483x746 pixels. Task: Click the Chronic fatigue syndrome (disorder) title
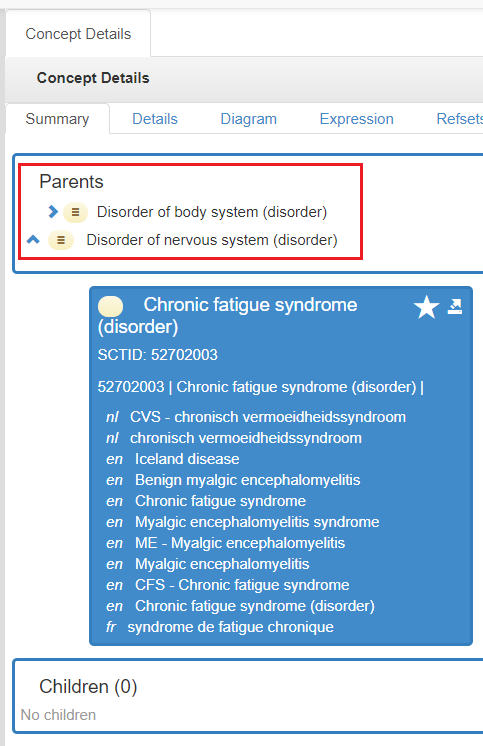coord(227,315)
